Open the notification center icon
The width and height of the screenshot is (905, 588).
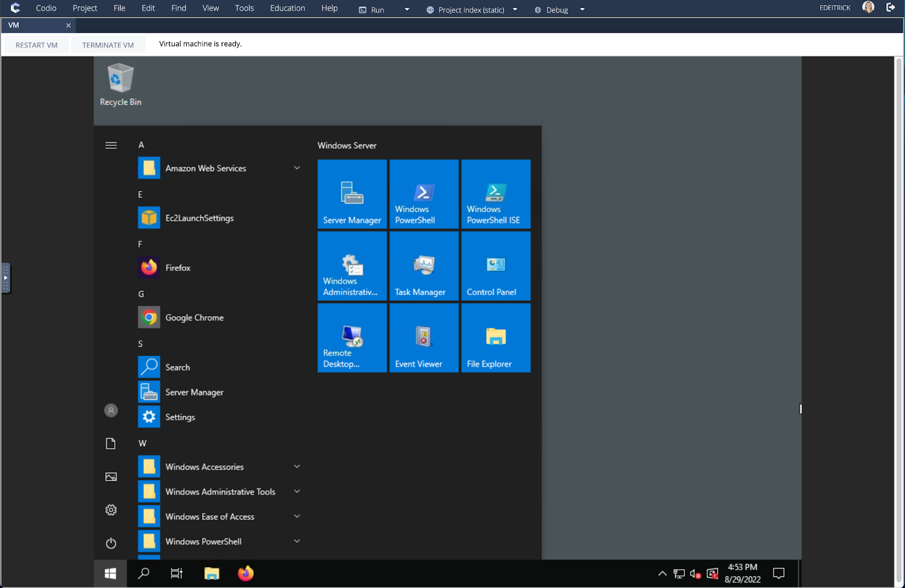[x=779, y=573]
